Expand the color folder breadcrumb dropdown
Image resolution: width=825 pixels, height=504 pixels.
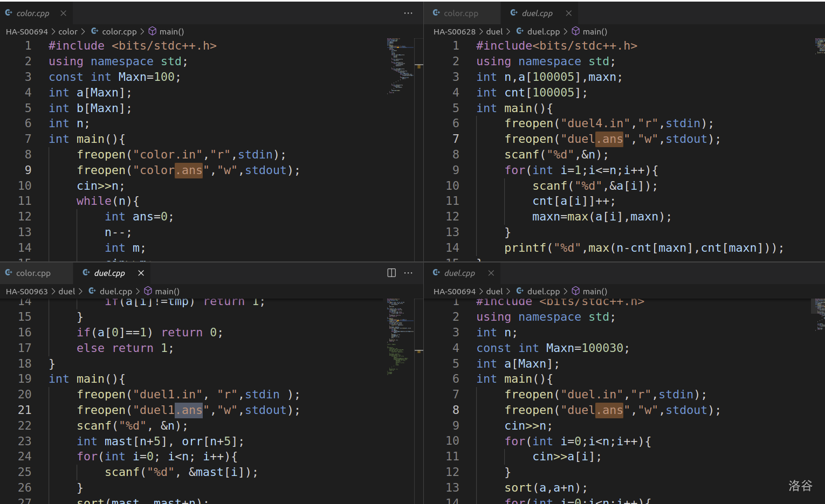[68, 31]
